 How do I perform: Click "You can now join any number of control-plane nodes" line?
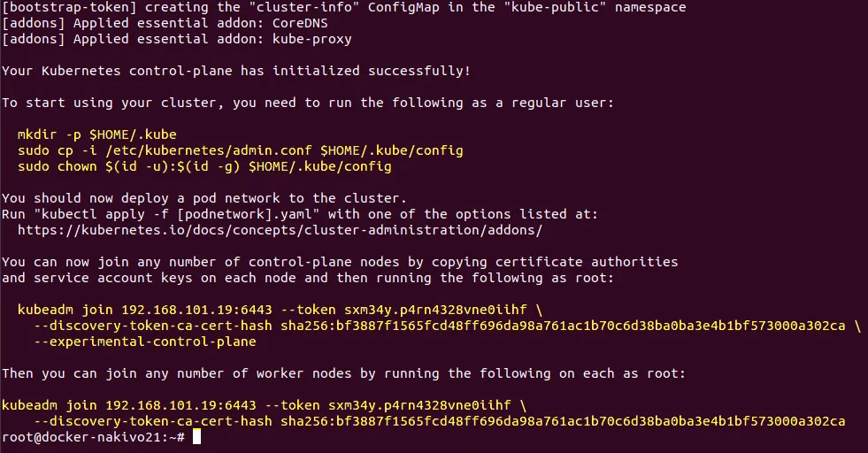pos(339,262)
